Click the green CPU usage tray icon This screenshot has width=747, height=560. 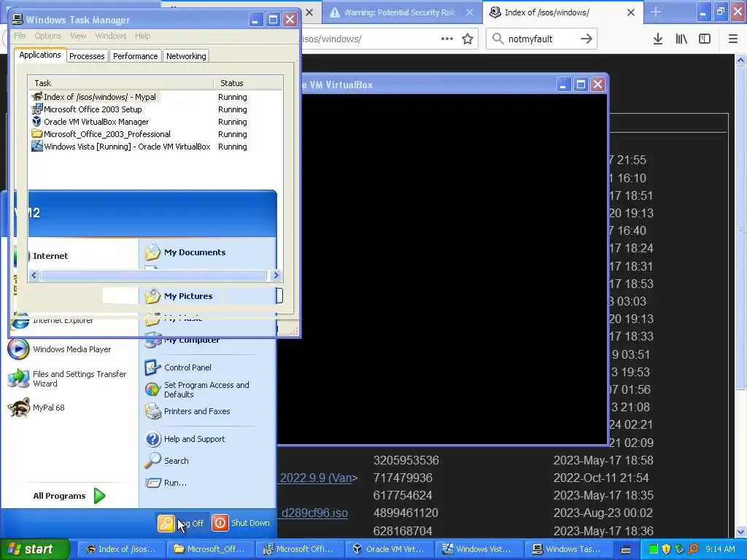[654, 549]
